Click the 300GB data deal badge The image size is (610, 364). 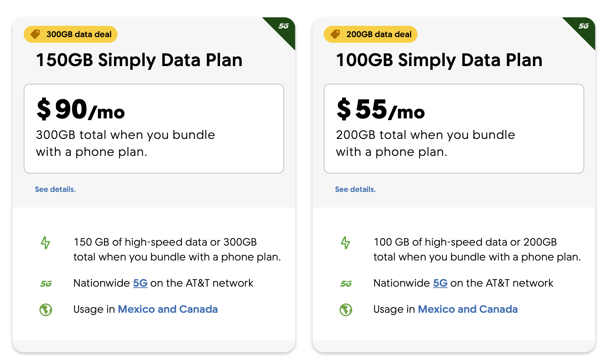pos(70,34)
